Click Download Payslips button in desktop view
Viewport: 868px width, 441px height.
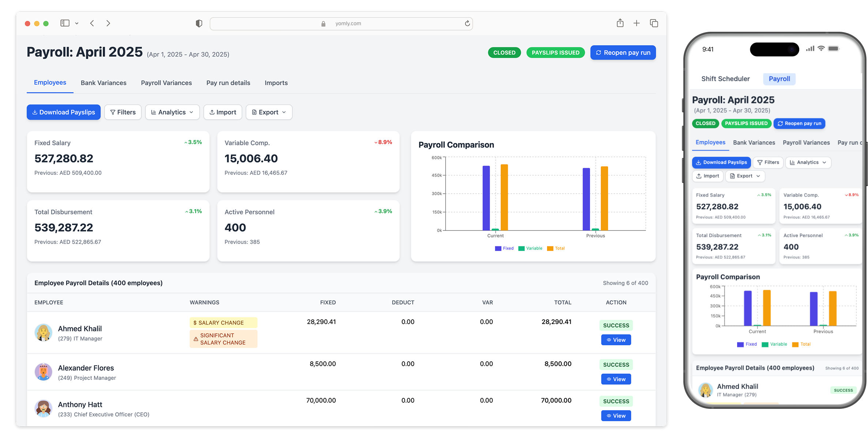[64, 112]
